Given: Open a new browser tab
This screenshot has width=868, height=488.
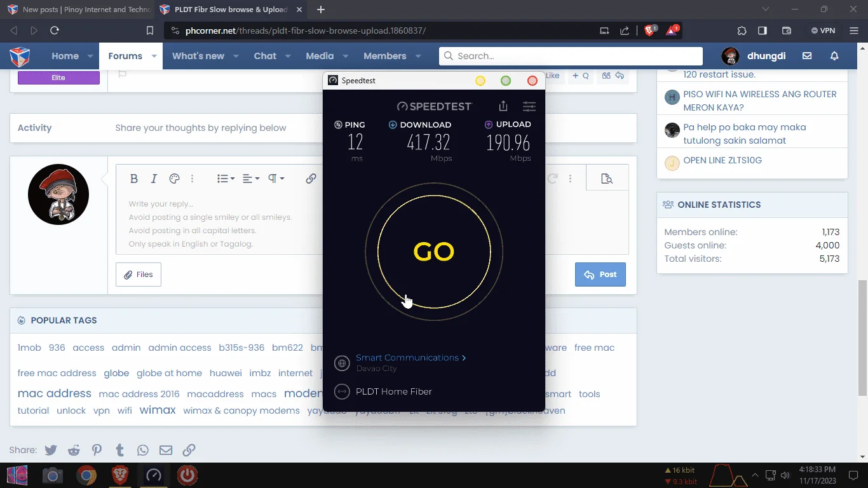Looking at the screenshot, I should pyautogui.click(x=321, y=10).
